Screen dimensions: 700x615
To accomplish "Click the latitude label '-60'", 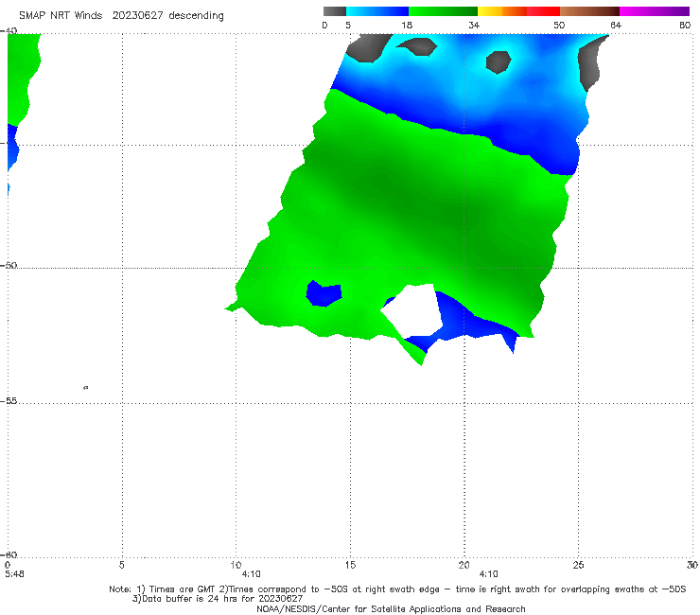I will (9, 554).
